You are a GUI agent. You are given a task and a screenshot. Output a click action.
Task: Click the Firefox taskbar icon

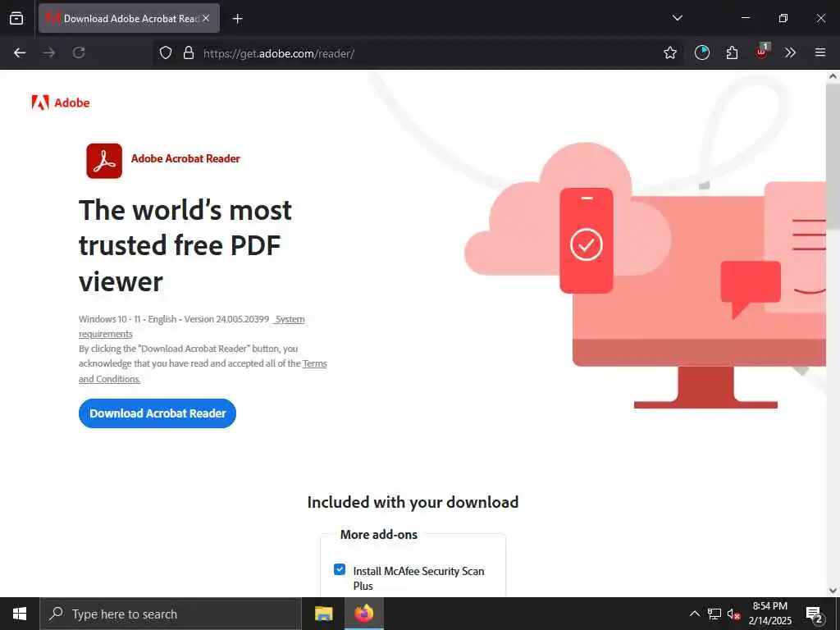[363, 614]
